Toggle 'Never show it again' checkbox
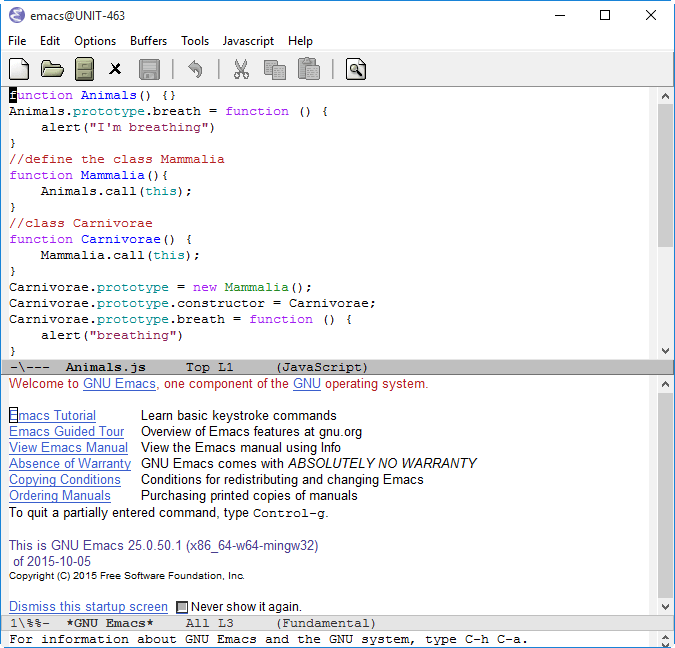The height and width of the screenshot is (648, 675). (x=182, y=607)
